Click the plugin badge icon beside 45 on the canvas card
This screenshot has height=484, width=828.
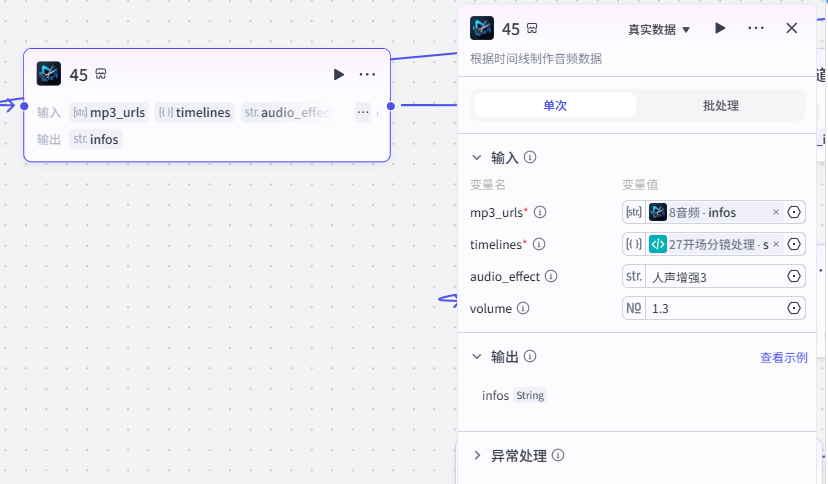click(101, 74)
